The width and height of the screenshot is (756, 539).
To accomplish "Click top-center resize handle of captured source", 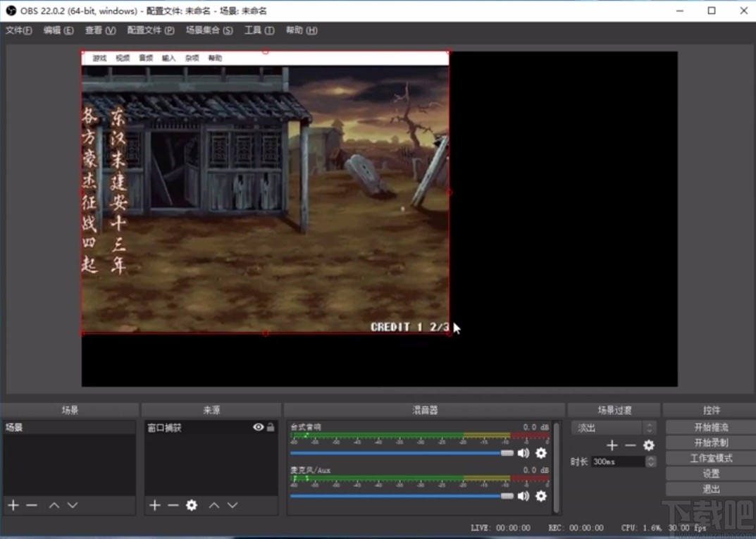I will [x=265, y=51].
